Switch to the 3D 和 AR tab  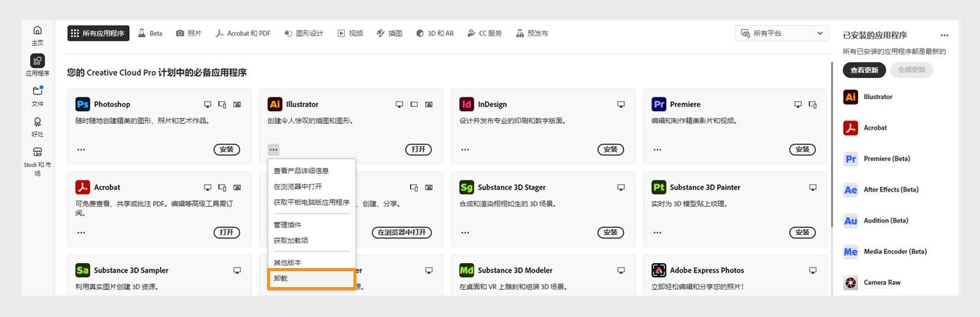tap(435, 33)
